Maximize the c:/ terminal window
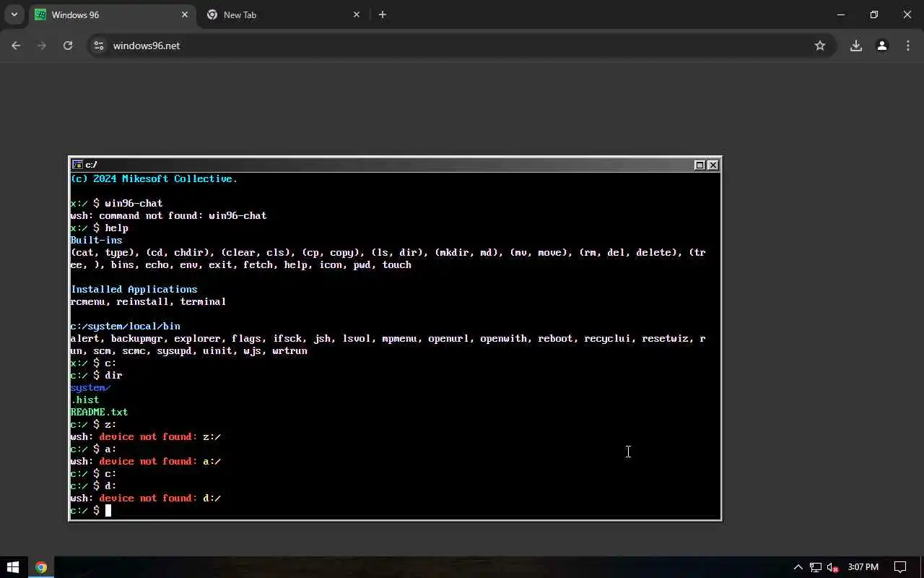The width and height of the screenshot is (924, 578). coord(699,165)
